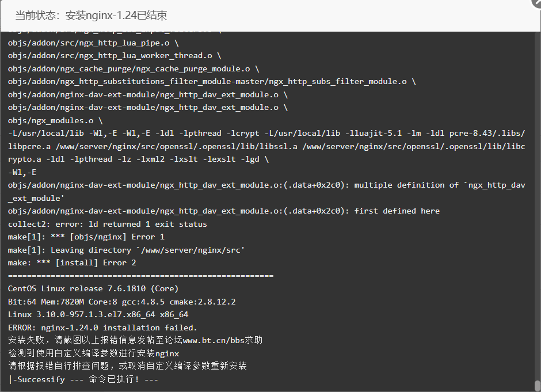
Task: Click the 'Linux 3.10.0-957.1.3.el7.x86_64' kernel line
Action: pos(98,315)
